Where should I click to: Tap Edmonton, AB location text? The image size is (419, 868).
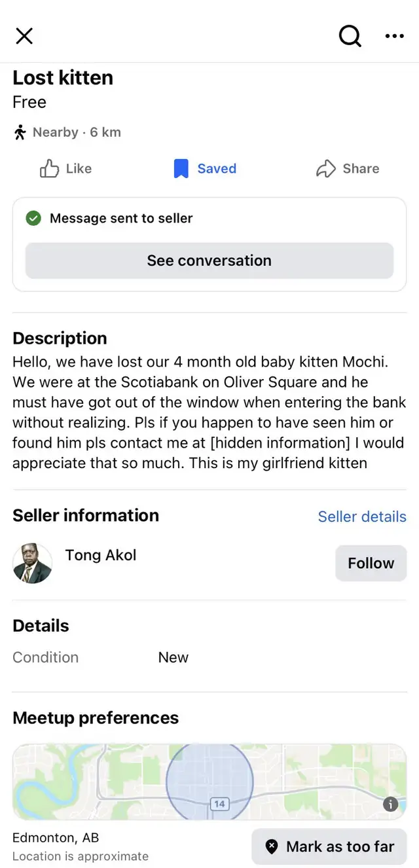(x=56, y=838)
